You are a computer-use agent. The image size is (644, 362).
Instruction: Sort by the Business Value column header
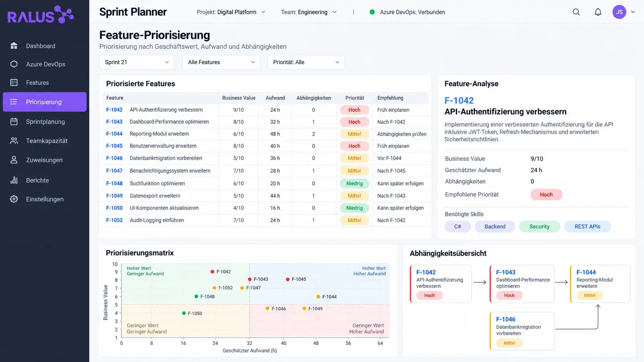(x=239, y=98)
